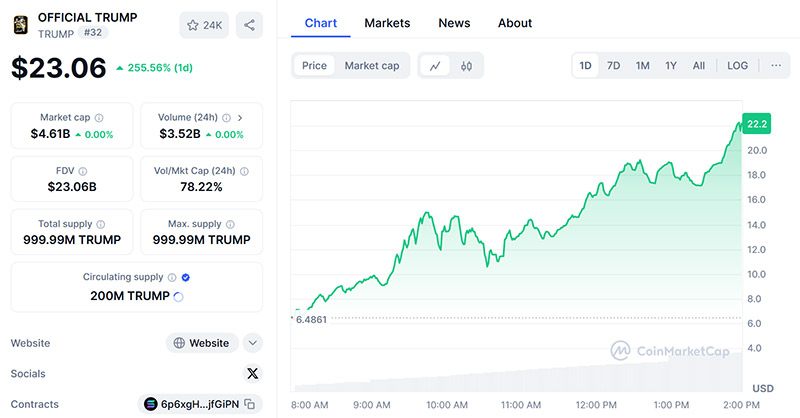Toggle LOG scale on chart
Image resolution: width=800 pixels, height=418 pixels.
pos(737,66)
